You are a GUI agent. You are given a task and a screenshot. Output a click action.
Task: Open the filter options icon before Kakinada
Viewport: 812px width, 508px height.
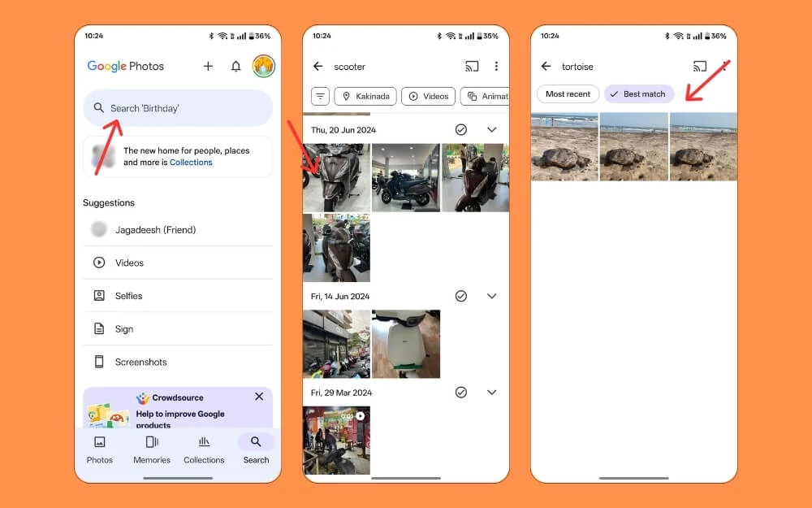[x=321, y=96]
